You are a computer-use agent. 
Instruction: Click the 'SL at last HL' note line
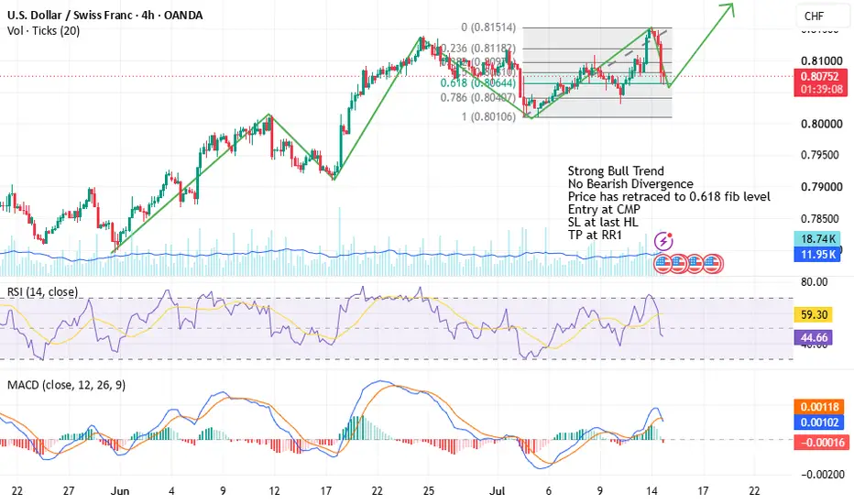click(x=603, y=223)
